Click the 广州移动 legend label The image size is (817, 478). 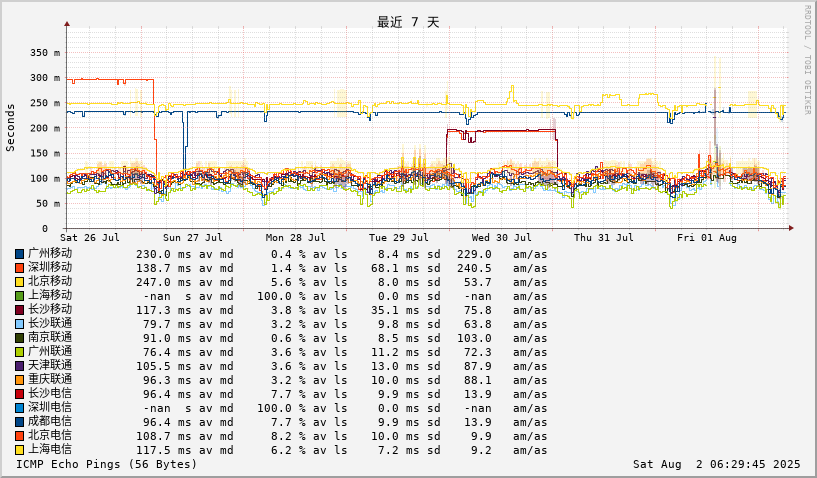[x=50, y=253]
